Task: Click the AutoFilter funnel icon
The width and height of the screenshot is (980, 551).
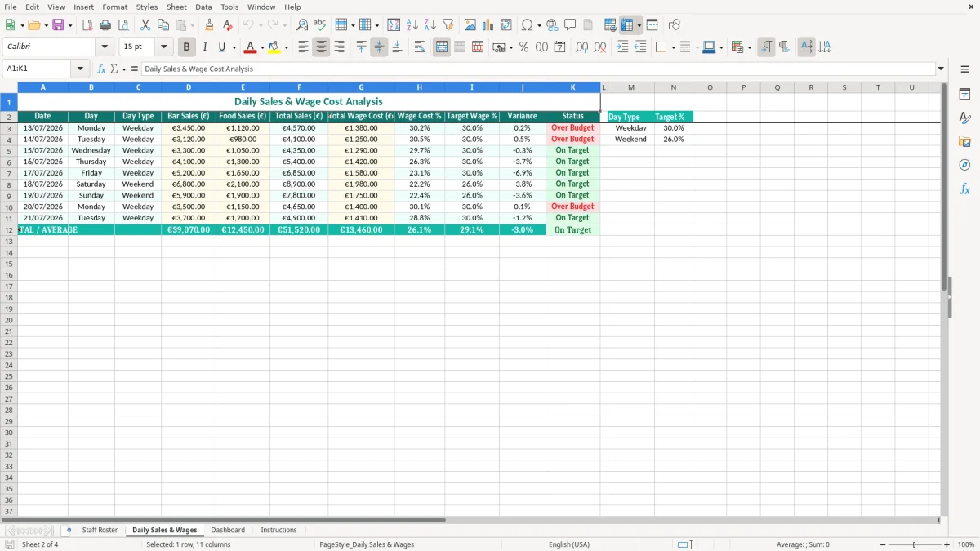Action: (448, 25)
